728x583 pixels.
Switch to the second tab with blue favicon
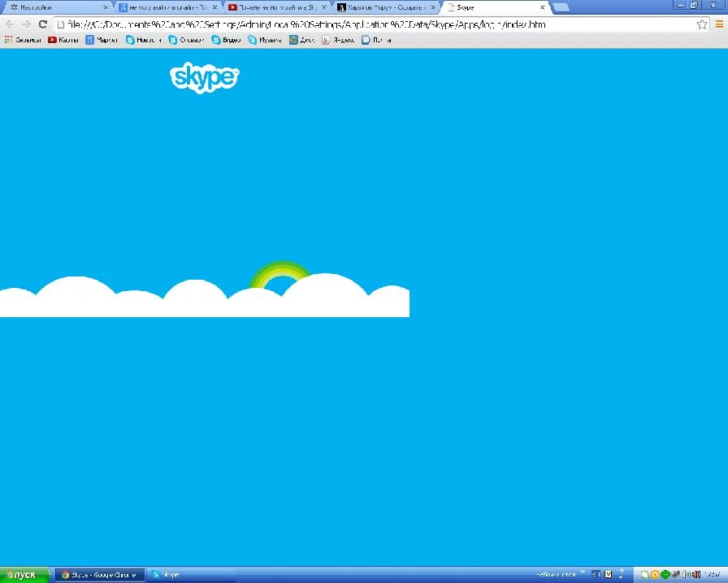coord(167,7)
